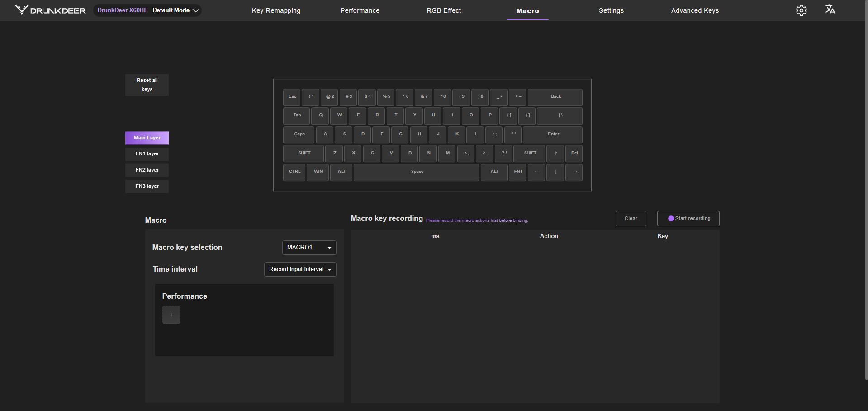
Task: Click the DrunkDeer logo
Action: pyautogui.click(x=50, y=10)
